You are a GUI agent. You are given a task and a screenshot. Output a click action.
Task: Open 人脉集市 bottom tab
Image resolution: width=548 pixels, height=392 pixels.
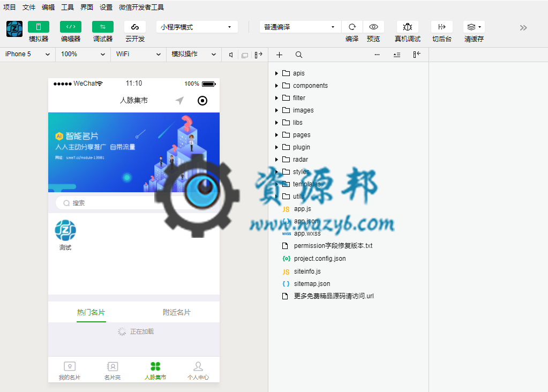(x=155, y=371)
